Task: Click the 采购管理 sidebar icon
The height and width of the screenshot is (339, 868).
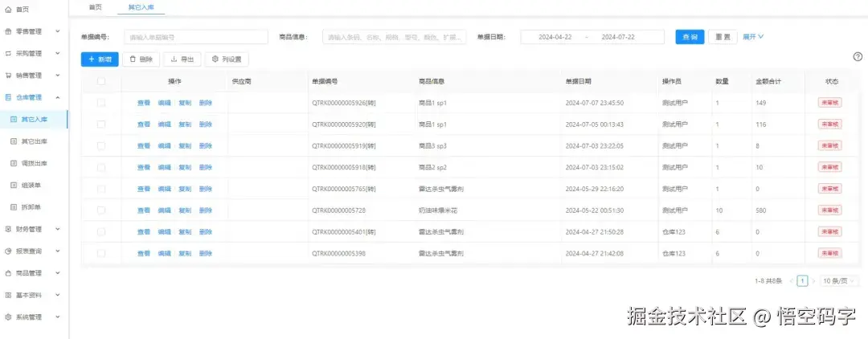Action: (8, 54)
